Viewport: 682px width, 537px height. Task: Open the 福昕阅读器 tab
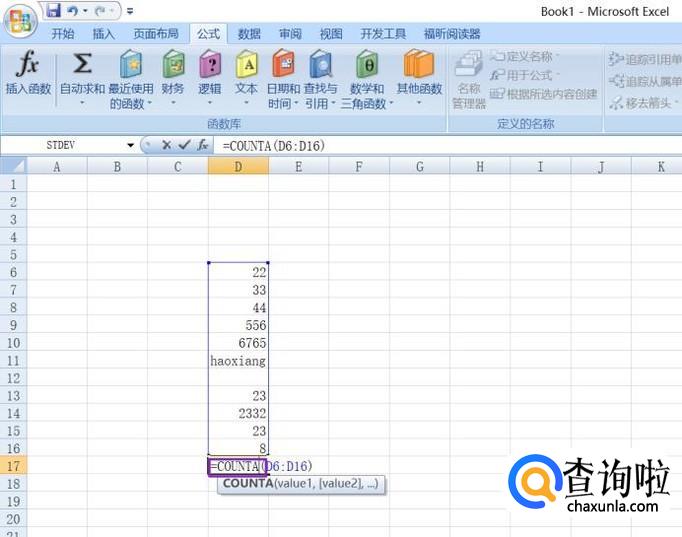click(x=452, y=33)
